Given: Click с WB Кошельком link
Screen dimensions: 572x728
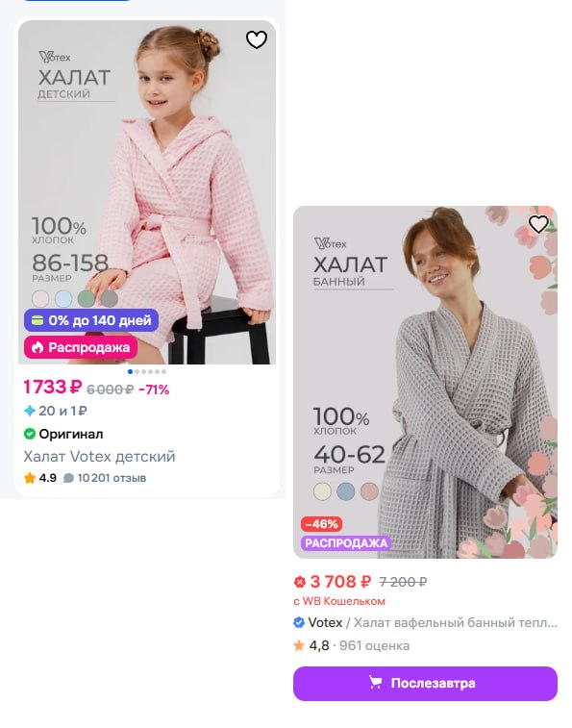Looking at the screenshot, I should [339, 601].
